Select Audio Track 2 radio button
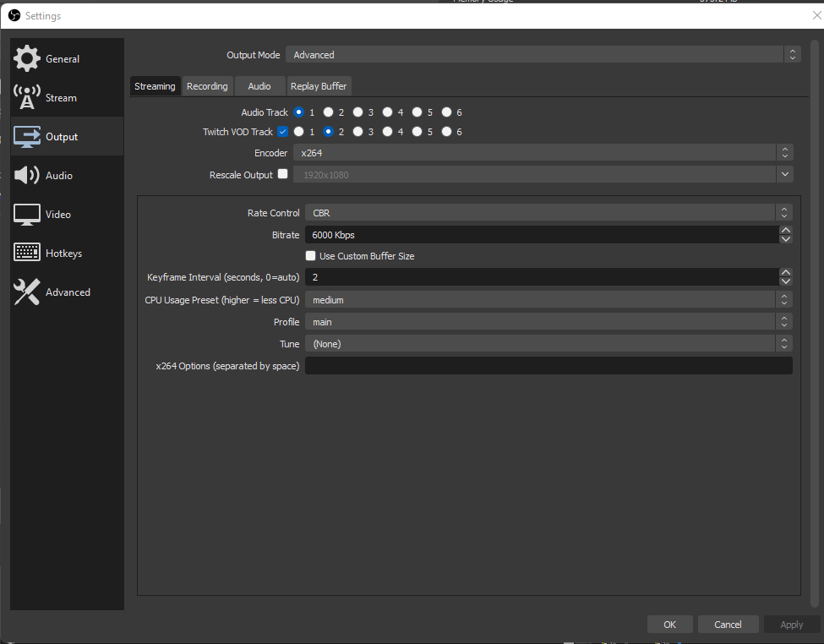 coord(329,112)
